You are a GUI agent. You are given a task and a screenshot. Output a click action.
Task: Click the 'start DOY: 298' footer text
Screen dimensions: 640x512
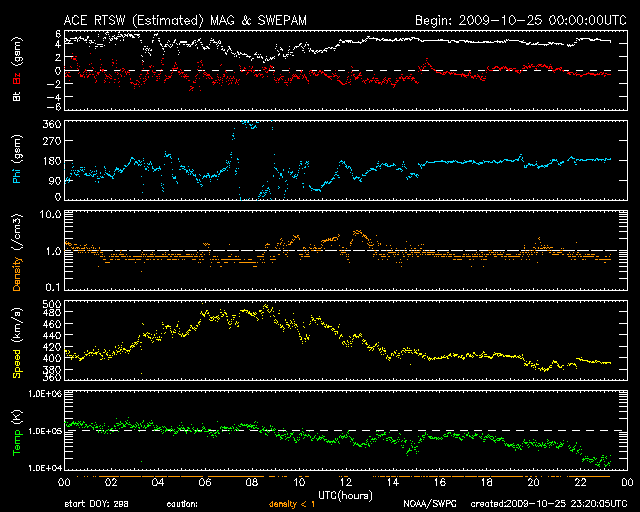pos(96,504)
